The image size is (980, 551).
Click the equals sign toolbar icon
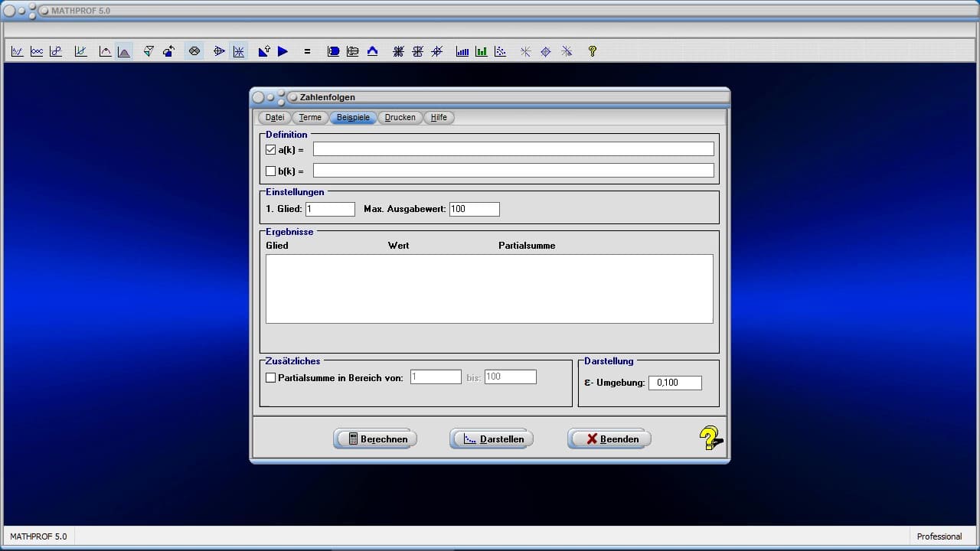point(307,51)
